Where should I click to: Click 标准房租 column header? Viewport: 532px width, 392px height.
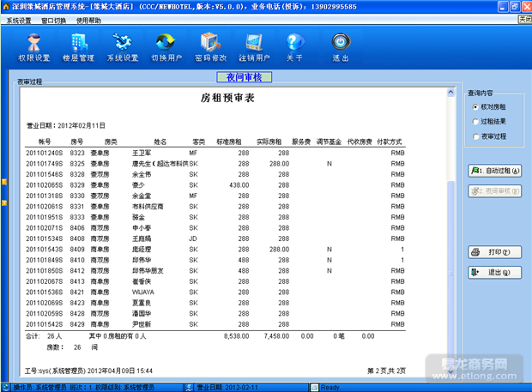229,142
